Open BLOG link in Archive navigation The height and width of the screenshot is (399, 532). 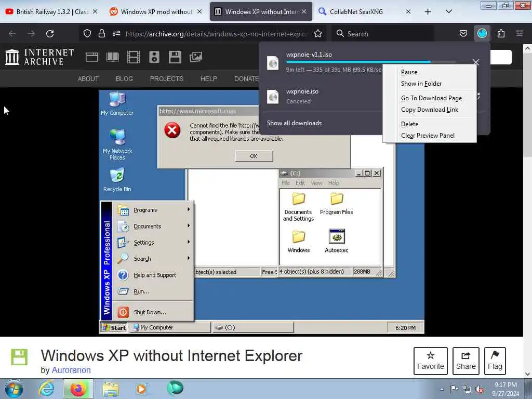tap(124, 79)
